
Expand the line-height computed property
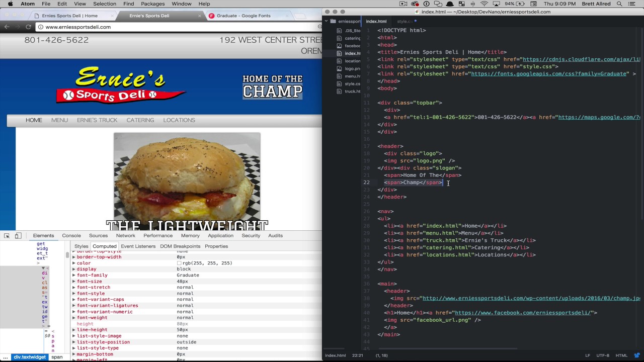click(74, 330)
